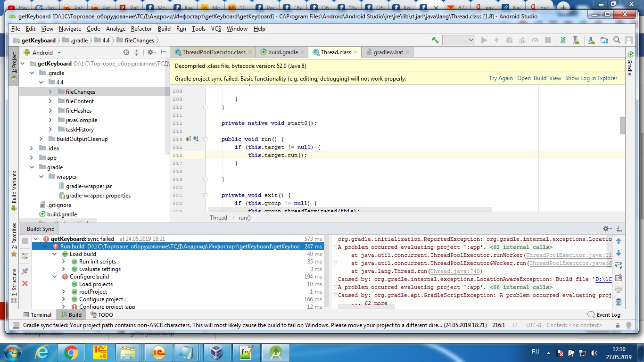The height and width of the screenshot is (362, 644).
Task: Click the print icon in Build output
Action: click(x=619, y=290)
